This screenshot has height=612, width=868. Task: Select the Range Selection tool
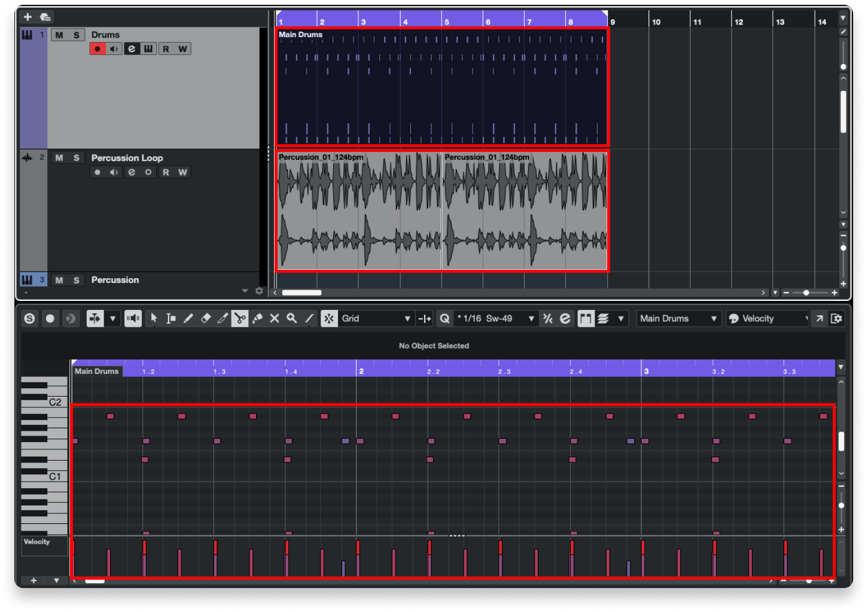171,318
